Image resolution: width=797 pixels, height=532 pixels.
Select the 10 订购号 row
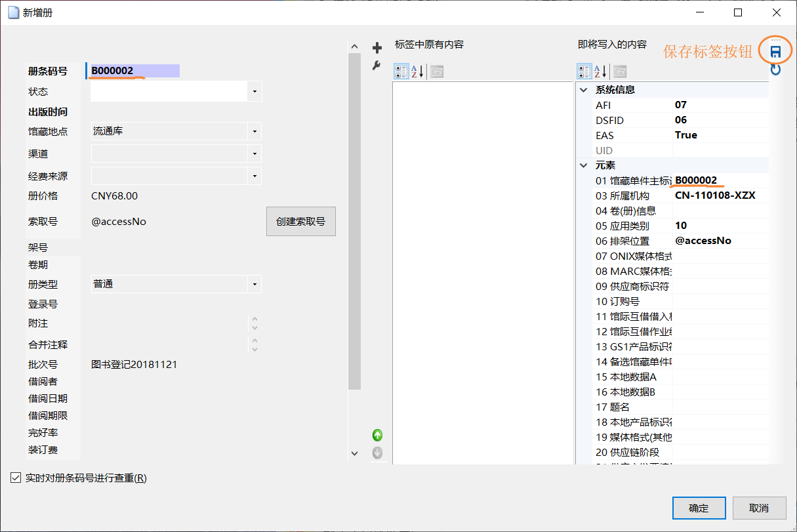pyautogui.click(x=681, y=301)
